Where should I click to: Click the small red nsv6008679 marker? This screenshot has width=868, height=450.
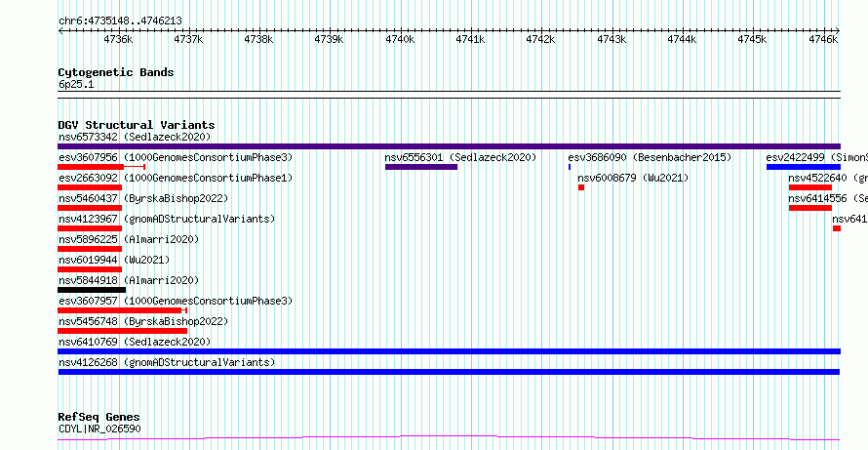(581, 187)
